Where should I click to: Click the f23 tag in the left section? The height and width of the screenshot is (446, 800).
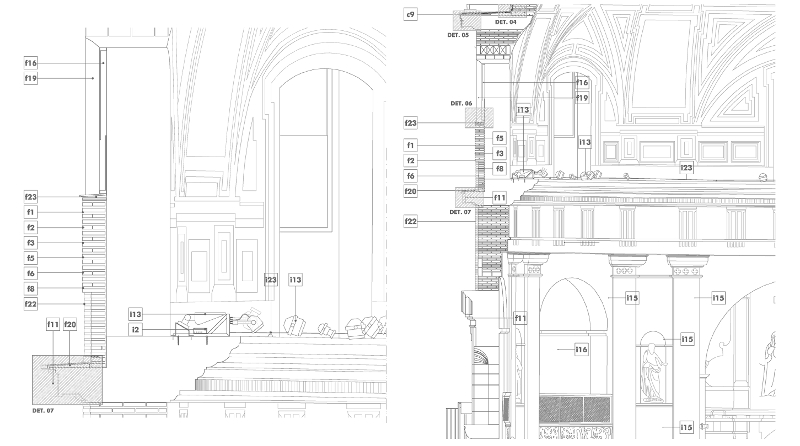coord(31,197)
